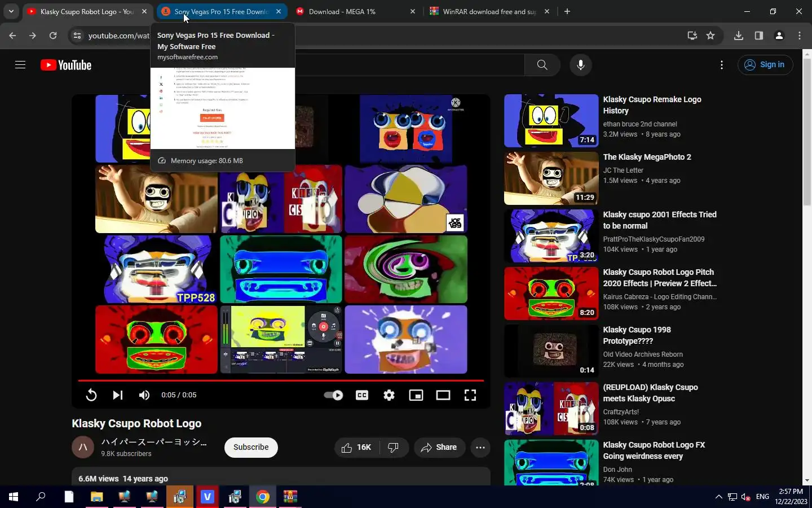Image resolution: width=812 pixels, height=508 pixels.
Task: Replay the video
Action: point(91,395)
